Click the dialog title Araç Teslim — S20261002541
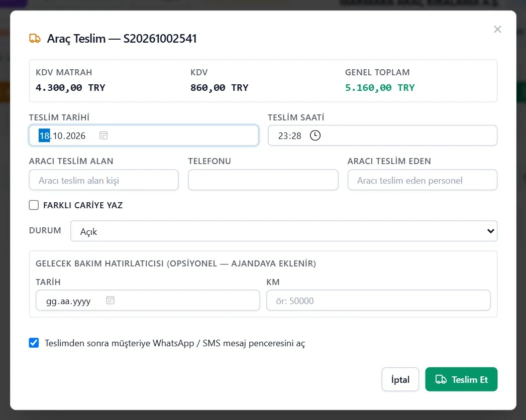 click(x=122, y=39)
